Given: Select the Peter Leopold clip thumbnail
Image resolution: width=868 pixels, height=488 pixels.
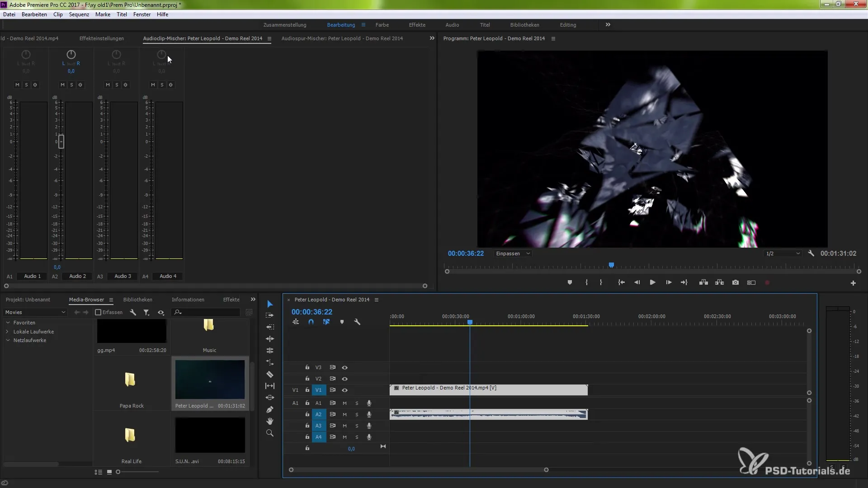Looking at the screenshot, I should [210, 380].
